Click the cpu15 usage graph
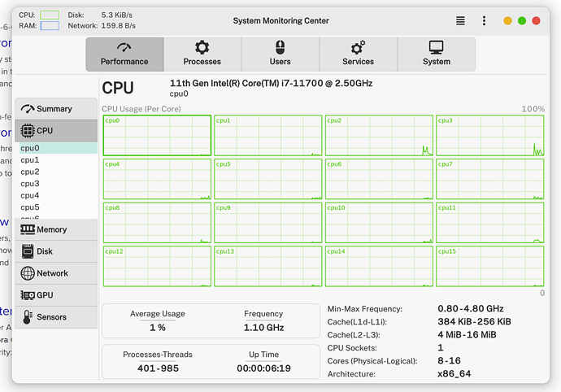Screen dimensions: 561x392 pyautogui.click(x=489, y=266)
